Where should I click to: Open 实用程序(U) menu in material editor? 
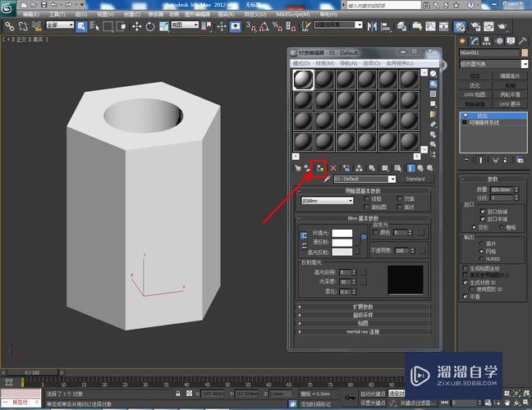coord(400,63)
